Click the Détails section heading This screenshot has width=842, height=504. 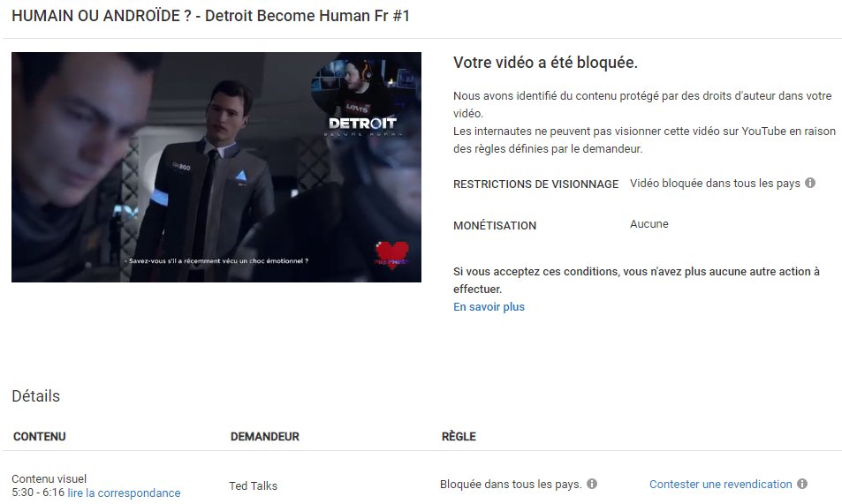click(36, 396)
